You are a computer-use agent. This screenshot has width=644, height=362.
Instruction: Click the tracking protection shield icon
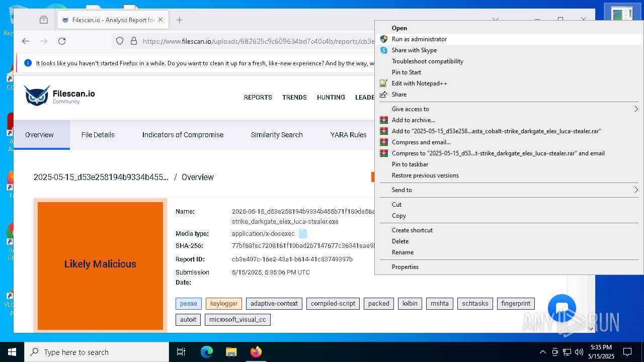(120, 41)
